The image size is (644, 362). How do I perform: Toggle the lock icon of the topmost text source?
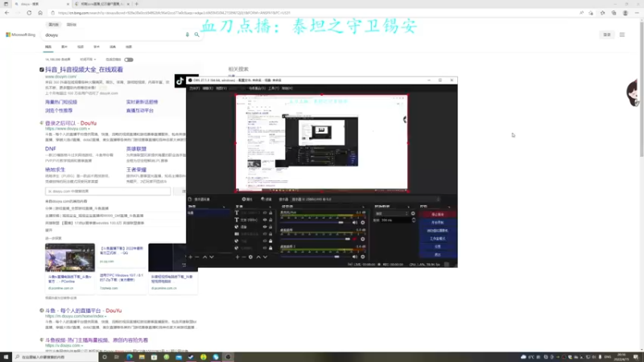pos(270,213)
